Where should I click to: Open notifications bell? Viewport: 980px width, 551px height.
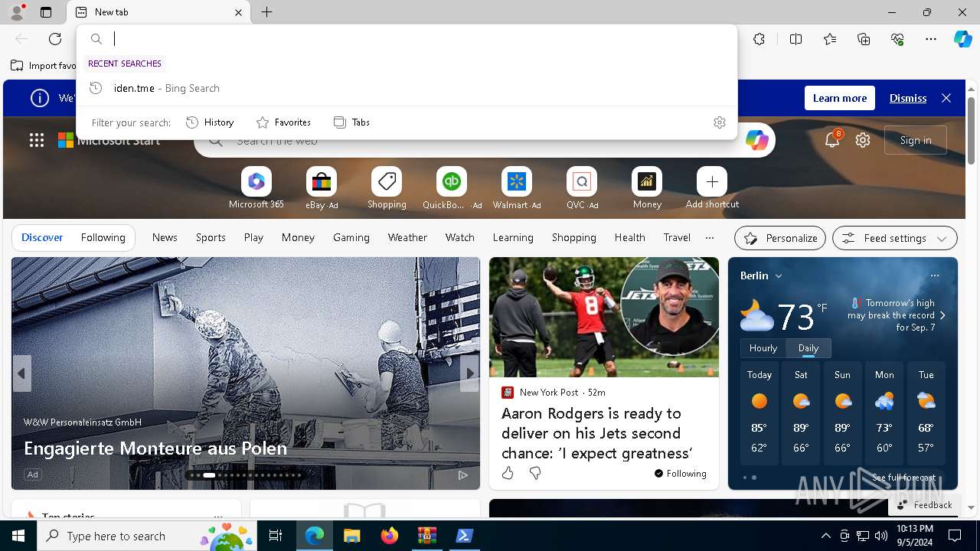832,140
